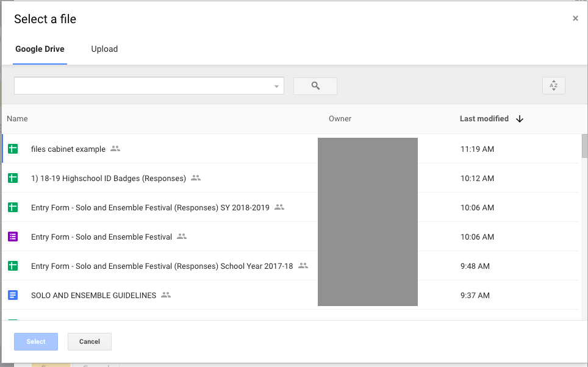
Task: Click the magnifying glass search button
Action: 315,86
